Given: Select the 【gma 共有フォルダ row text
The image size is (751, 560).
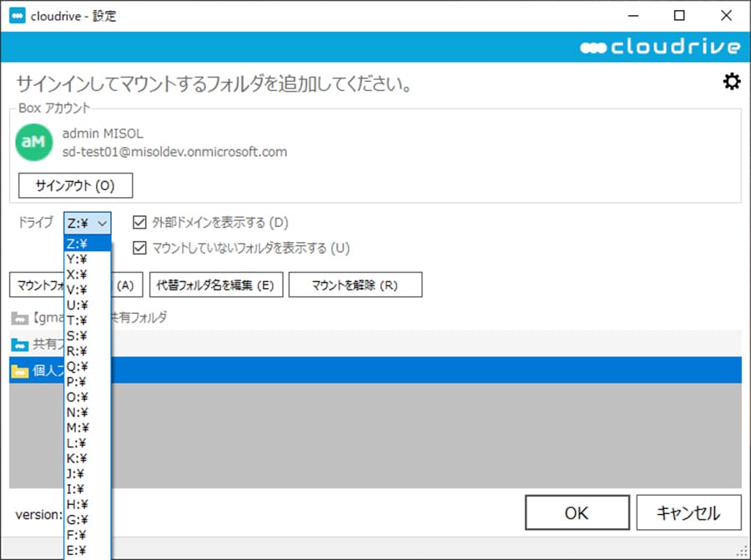Looking at the screenshot, I should tap(99, 318).
